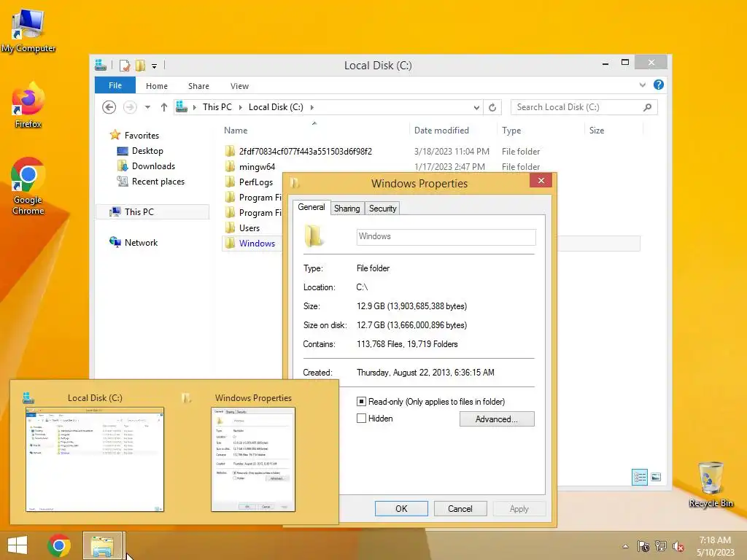
Task: Click the search magnifier icon
Action: coord(647,107)
